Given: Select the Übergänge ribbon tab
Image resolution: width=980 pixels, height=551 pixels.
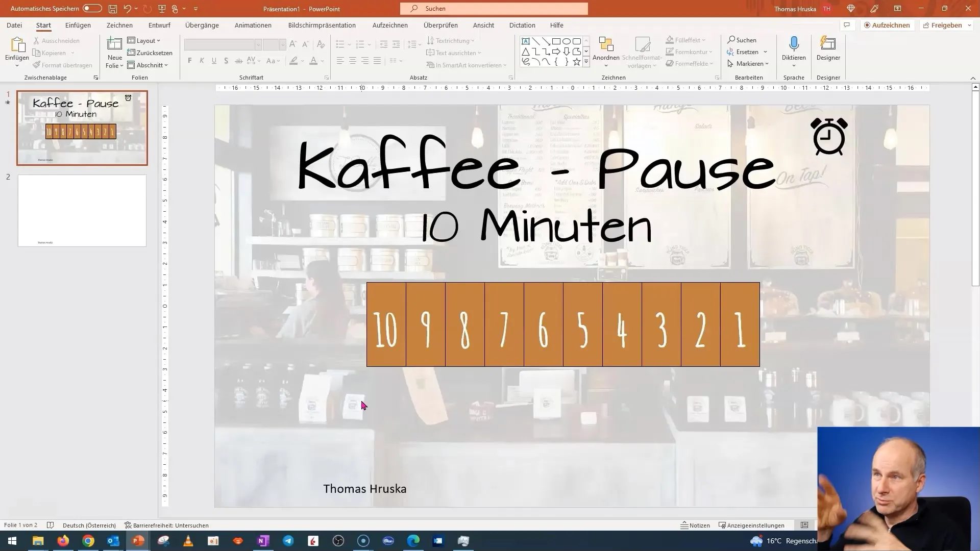Looking at the screenshot, I should pyautogui.click(x=201, y=25).
